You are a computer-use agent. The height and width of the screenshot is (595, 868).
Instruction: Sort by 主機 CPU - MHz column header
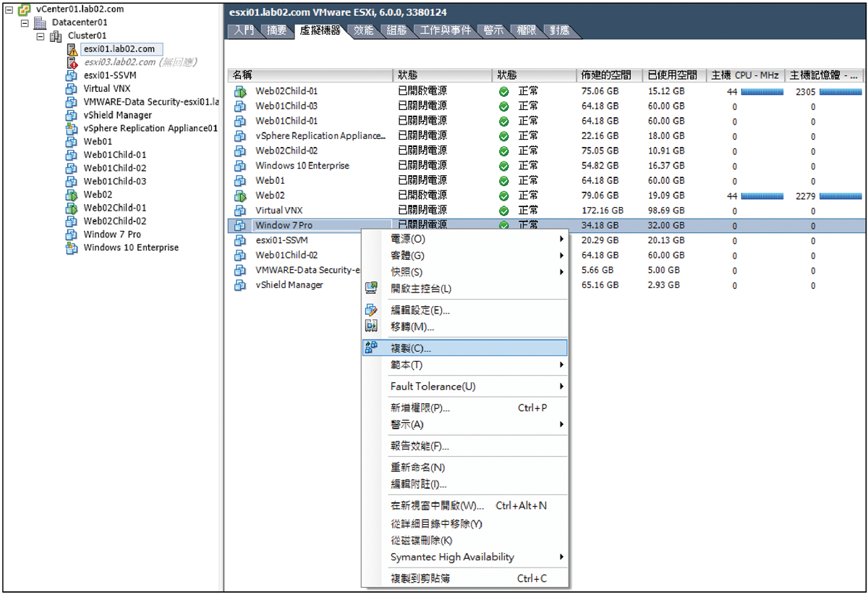coord(746,75)
